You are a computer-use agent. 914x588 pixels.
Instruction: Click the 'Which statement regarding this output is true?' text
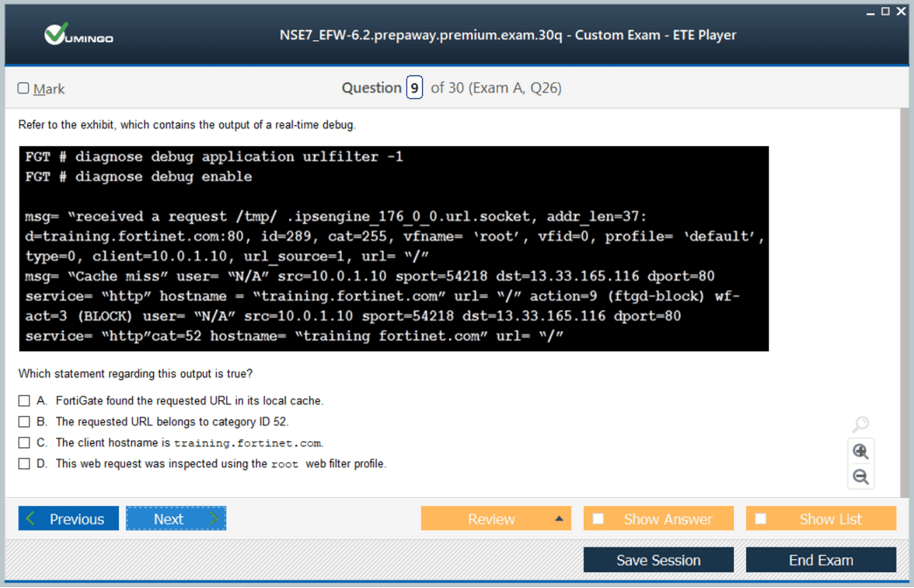click(135, 374)
